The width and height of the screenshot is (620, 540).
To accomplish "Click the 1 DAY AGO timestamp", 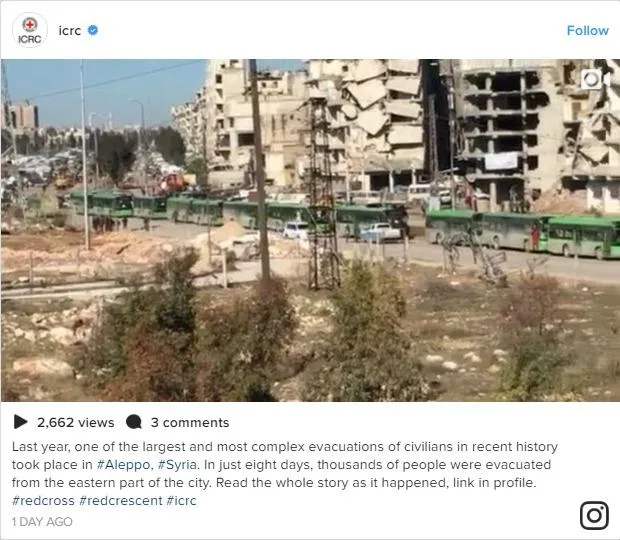I will click(x=42, y=522).
